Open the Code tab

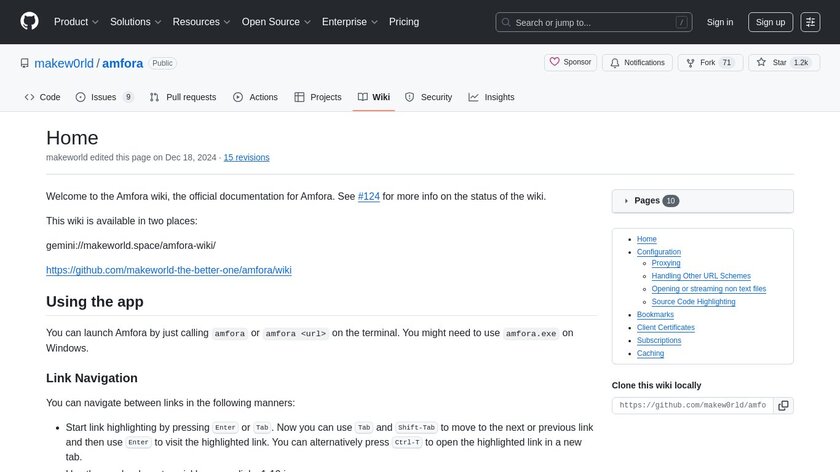pyautogui.click(x=42, y=97)
